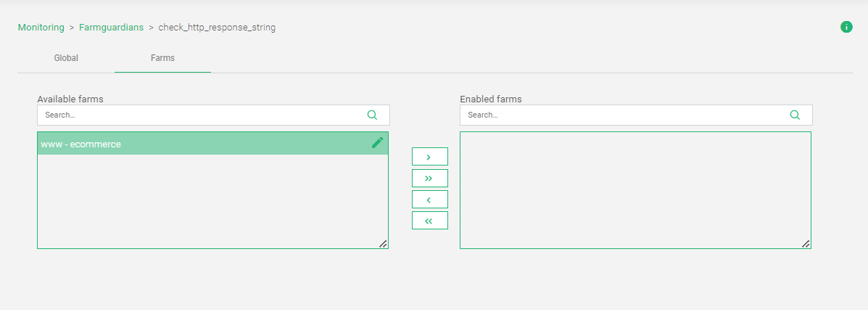Open the Farmguardians breadcrumb link

click(111, 27)
